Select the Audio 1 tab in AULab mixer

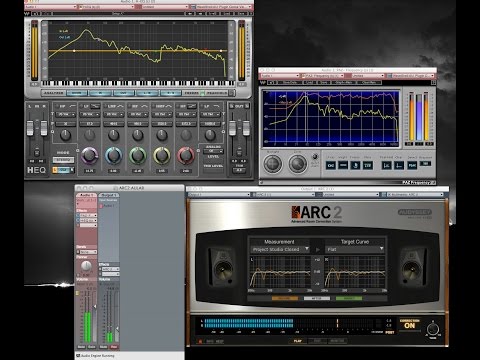coord(86,195)
